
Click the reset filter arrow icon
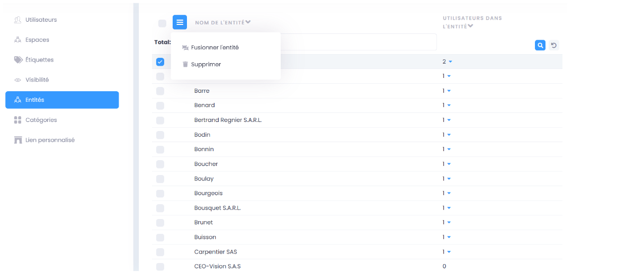(554, 46)
